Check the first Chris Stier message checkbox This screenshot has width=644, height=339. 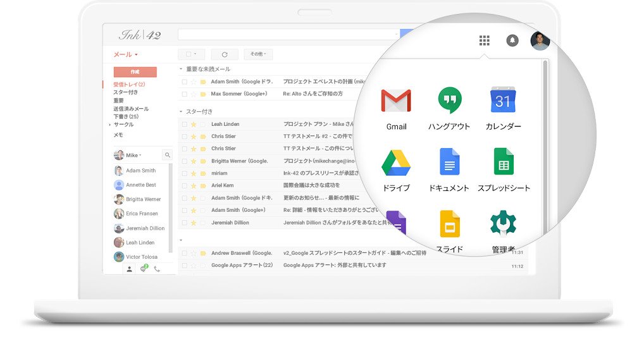(x=185, y=136)
